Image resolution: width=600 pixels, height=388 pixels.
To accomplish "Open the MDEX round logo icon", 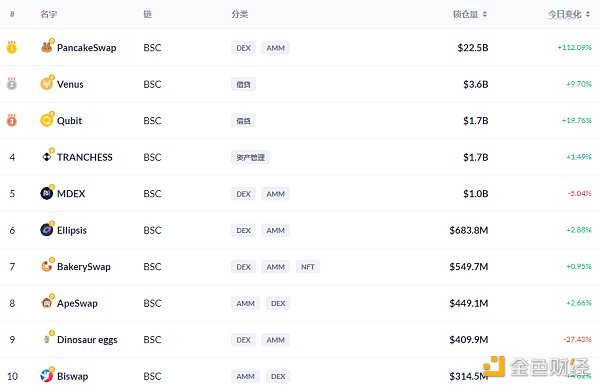I will [x=47, y=193].
